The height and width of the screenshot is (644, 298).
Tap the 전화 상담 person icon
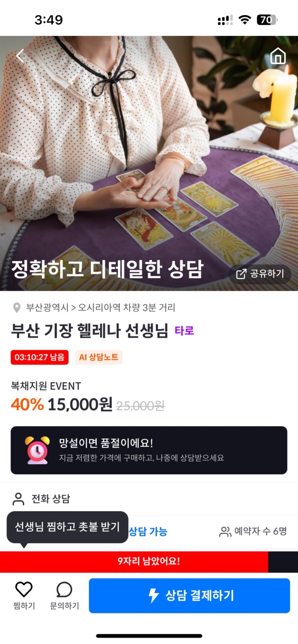18,499
